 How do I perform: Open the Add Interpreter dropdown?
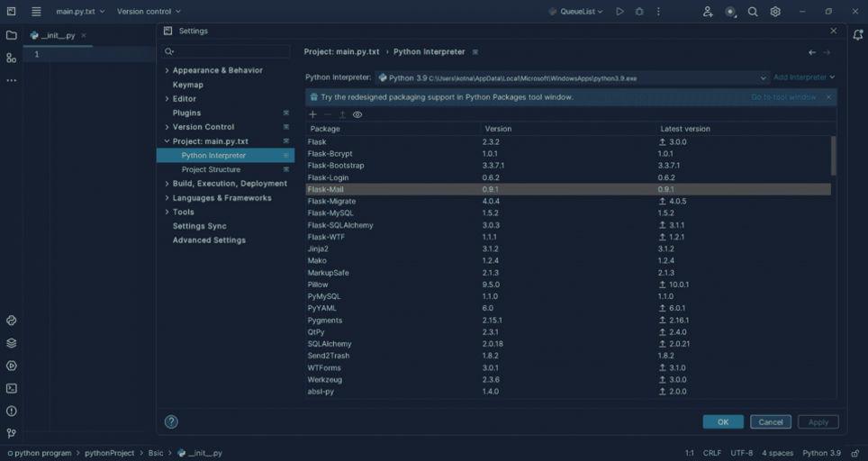coord(804,77)
